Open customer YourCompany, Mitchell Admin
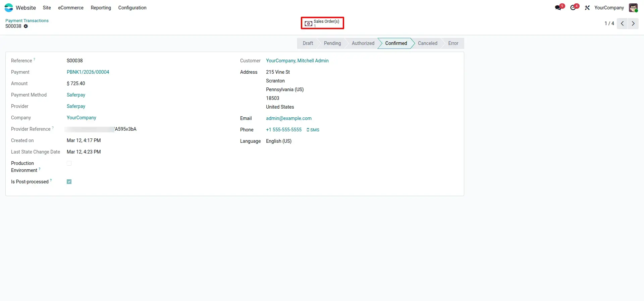This screenshot has height=301, width=644. [x=297, y=61]
